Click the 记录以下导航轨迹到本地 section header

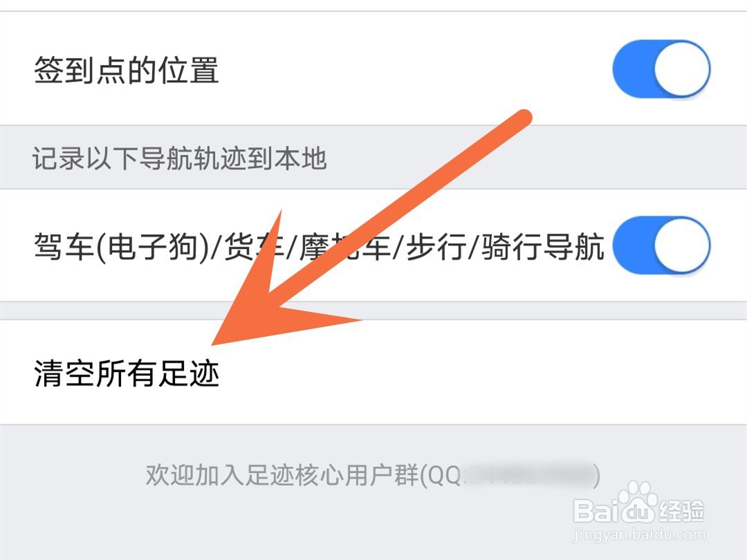[x=179, y=158]
